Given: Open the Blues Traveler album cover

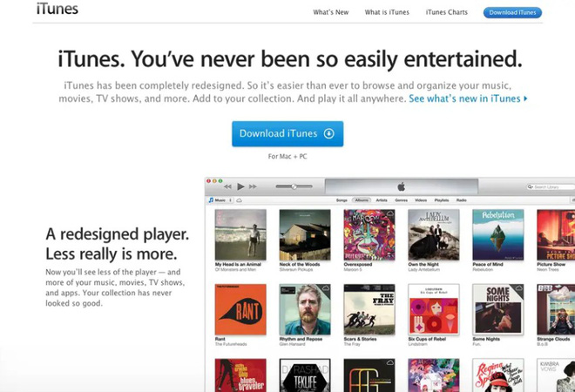Looking at the screenshot, I should click(240, 375).
